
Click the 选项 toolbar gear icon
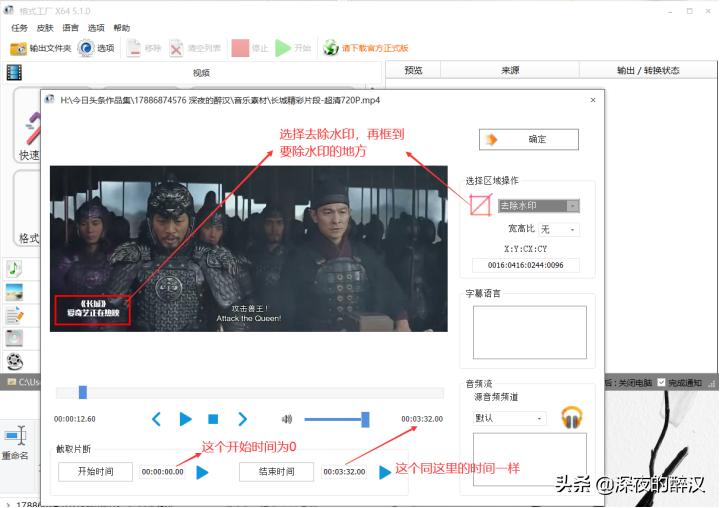click(x=86, y=48)
